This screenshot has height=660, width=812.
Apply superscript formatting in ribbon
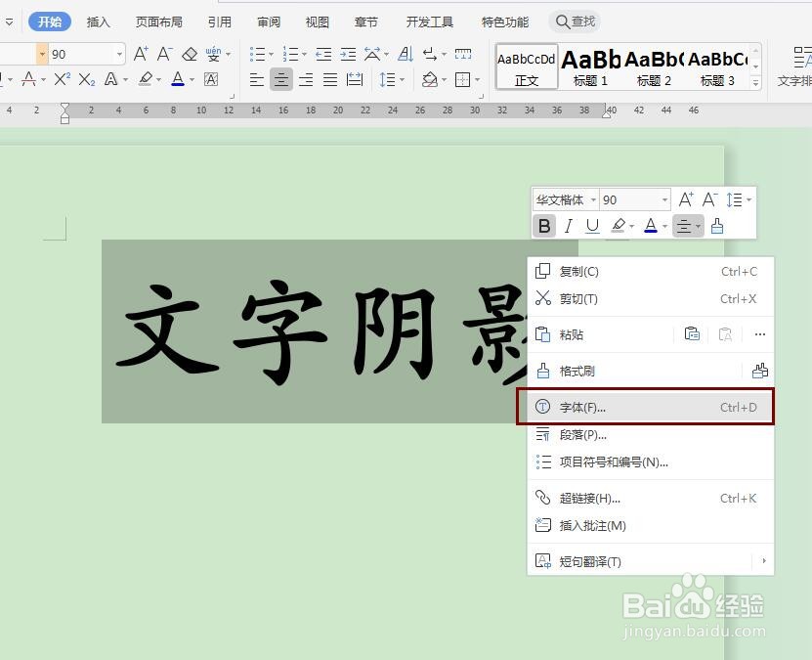[63, 79]
